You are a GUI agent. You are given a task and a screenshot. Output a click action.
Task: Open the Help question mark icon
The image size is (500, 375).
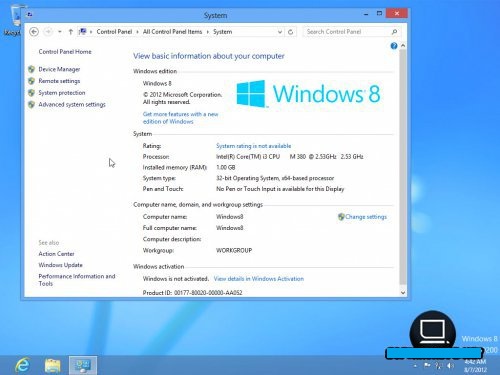(x=394, y=46)
